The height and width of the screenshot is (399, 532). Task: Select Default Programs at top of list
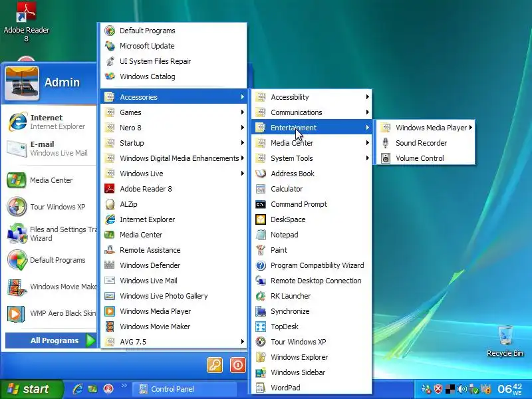(x=174, y=31)
